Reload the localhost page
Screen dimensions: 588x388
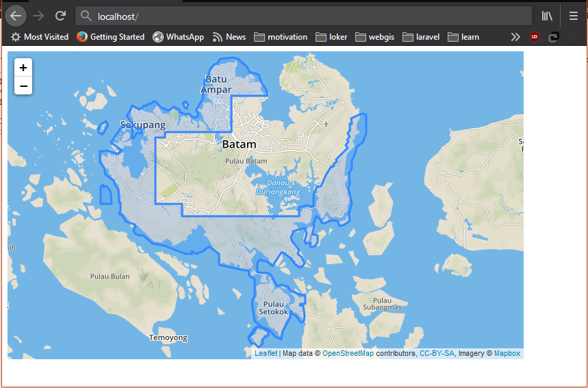(x=60, y=16)
